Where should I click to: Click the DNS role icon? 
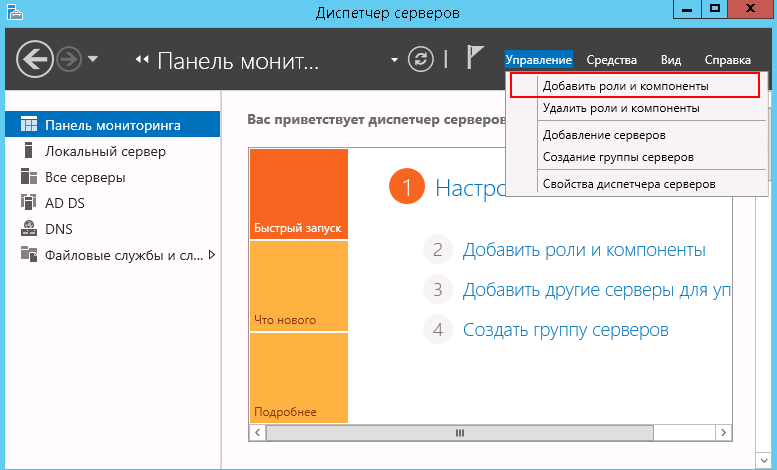click(x=29, y=228)
